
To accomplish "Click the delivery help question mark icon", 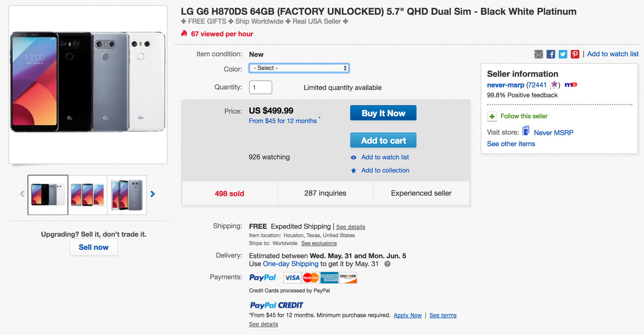I will [x=387, y=264].
